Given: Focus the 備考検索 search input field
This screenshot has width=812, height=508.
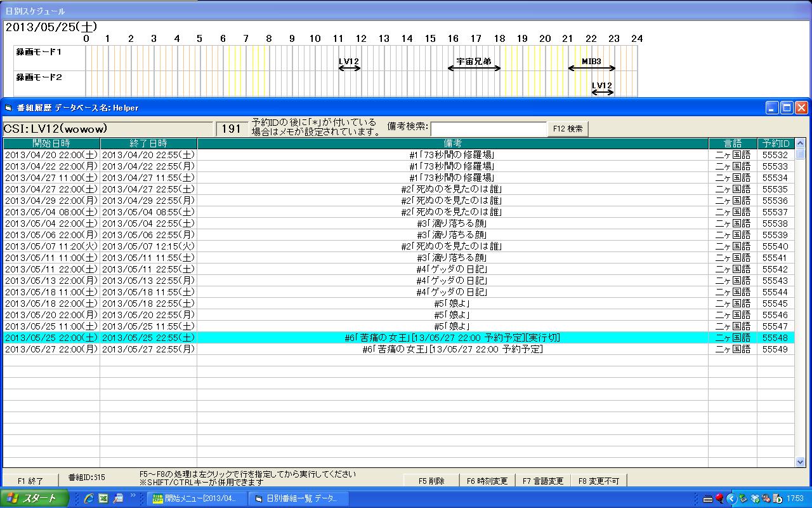Looking at the screenshot, I should 488,128.
